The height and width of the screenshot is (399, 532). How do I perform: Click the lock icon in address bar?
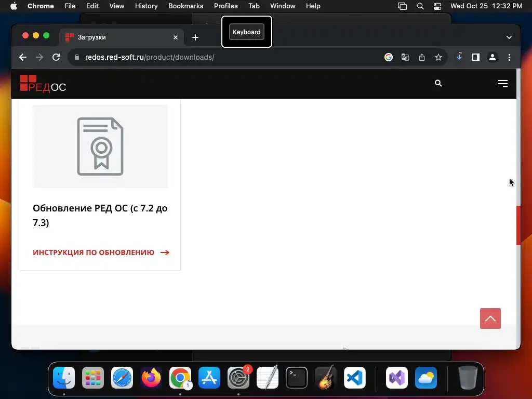77,57
